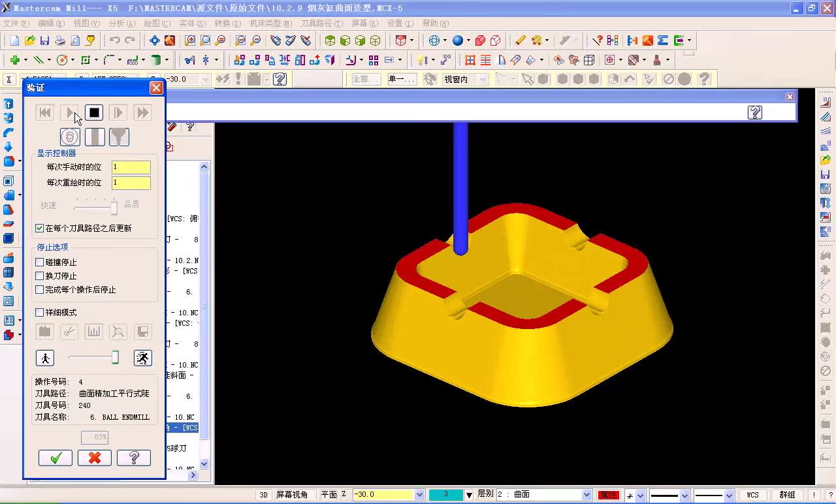Click the cyan color 3 swatch
The width and height of the screenshot is (836, 504).
(x=446, y=495)
